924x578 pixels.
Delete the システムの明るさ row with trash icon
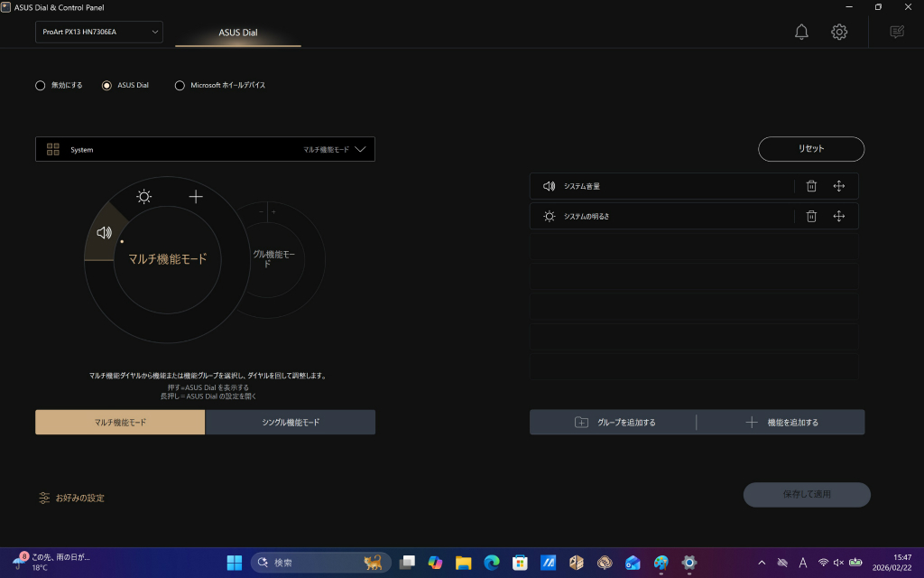[x=811, y=216]
